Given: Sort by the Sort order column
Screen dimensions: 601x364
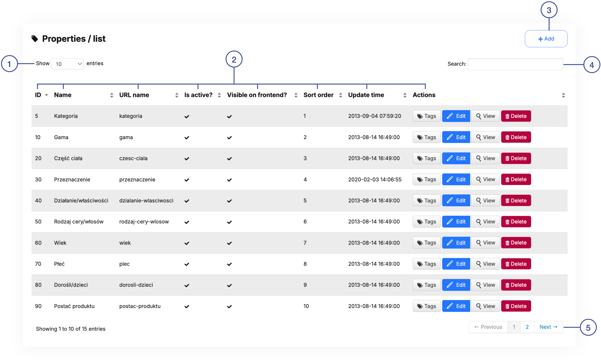Looking at the screenshot, I should (318, 95).
